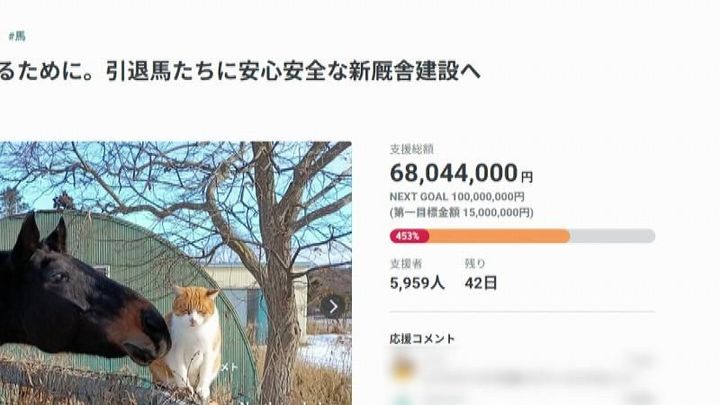This screenshot has width=720, height=405.
Task: Click the horse and cat project photo
Action: [x=176, y=273]
